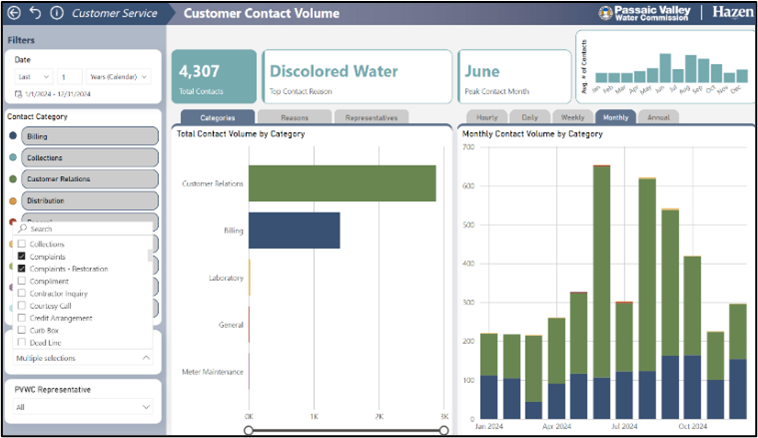This screenshot has height=438, width=758.
Task: Click the search magnifier icon in dropdown list
Action: pyautogui.click(x=23, y=228)
